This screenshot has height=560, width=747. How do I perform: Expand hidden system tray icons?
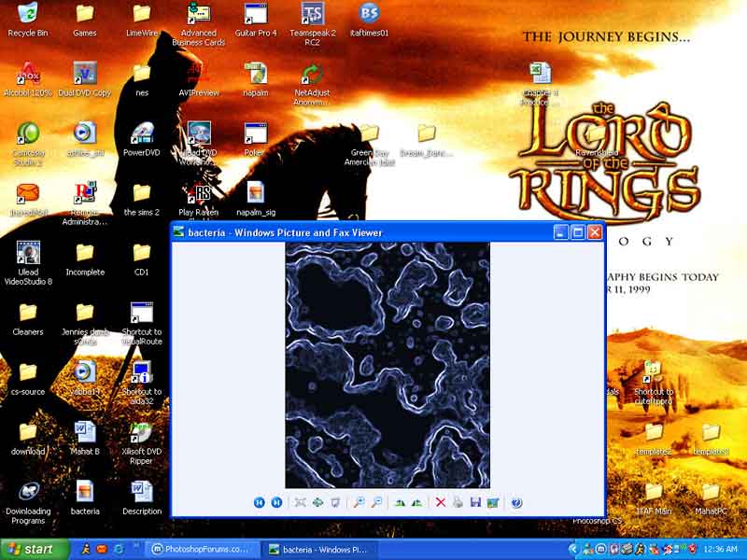[x=572, y=549]
